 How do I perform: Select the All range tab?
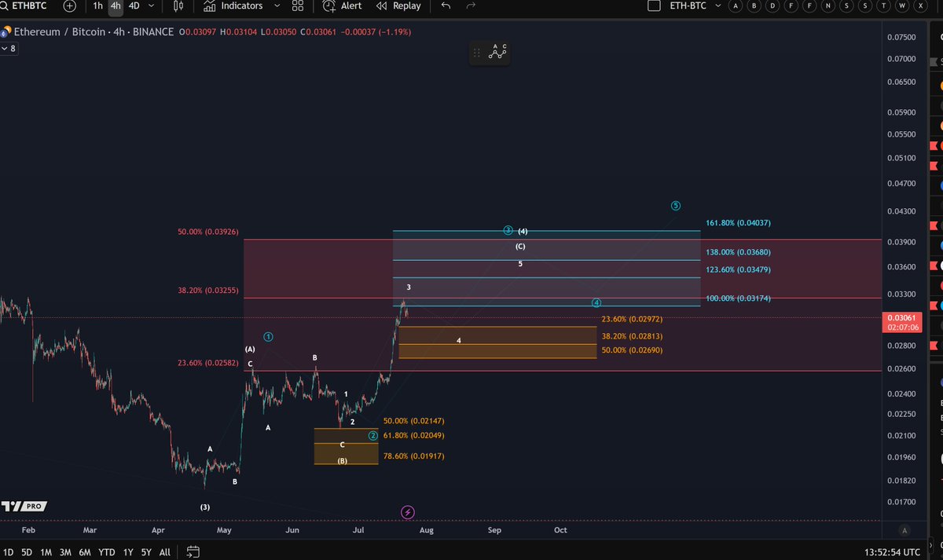[x=164, y=552]
